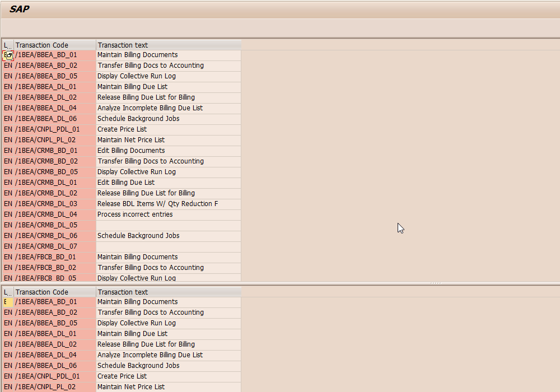Click 'Display Collective Run Log' in lower table
Viewport: 560px width, 392px height.
point(137,324)
